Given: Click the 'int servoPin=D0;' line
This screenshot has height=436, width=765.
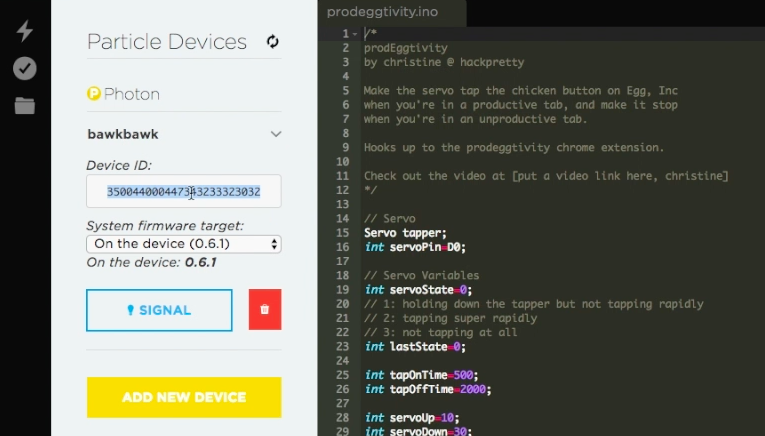Looking at the screenshot, I should 415,247.
